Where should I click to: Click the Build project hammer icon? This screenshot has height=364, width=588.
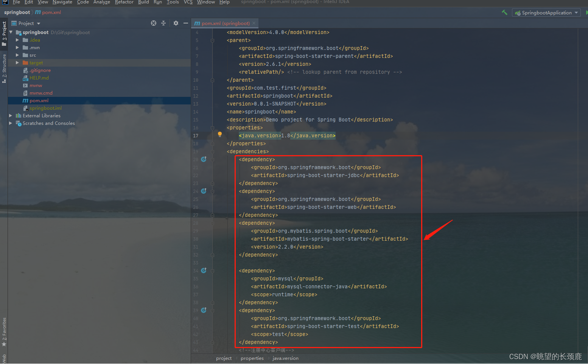pos(504,12)
